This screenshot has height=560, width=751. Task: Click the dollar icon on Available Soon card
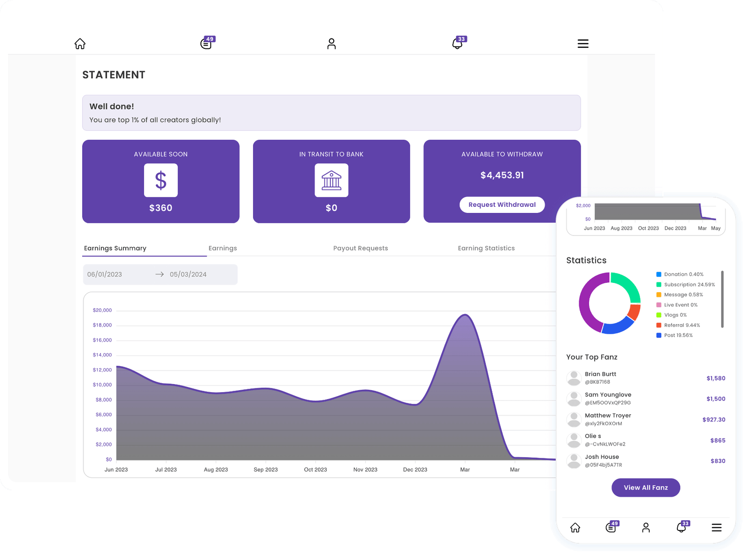coord(161,181)
